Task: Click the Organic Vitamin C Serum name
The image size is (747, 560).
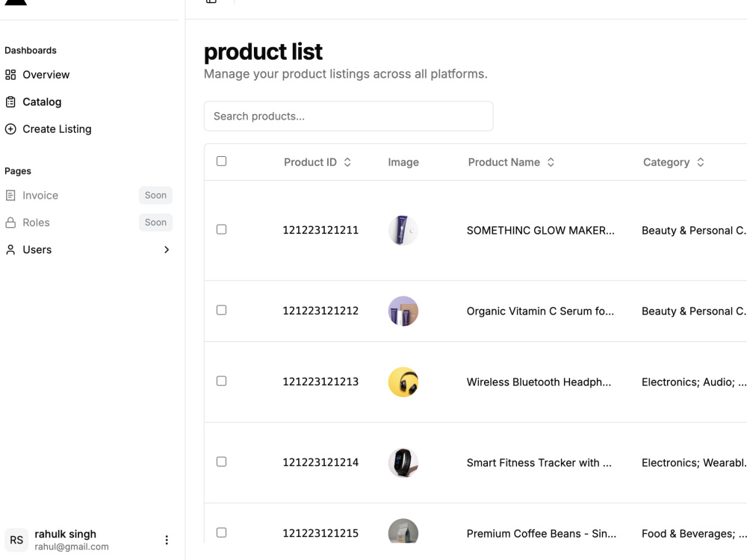Action: coord(540,311)
